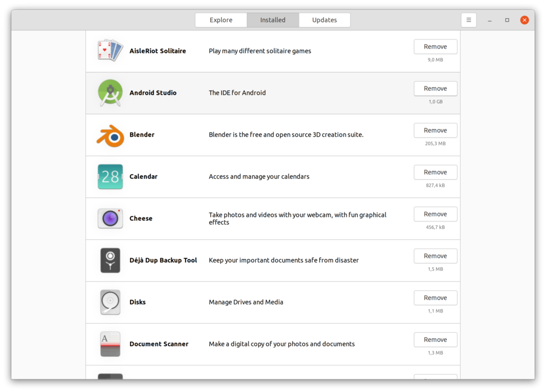Image resolution: width=546 pixels, height=392 pixels.
Task: Remove AisleRiot Solitaire
Action: pos(435,47)
